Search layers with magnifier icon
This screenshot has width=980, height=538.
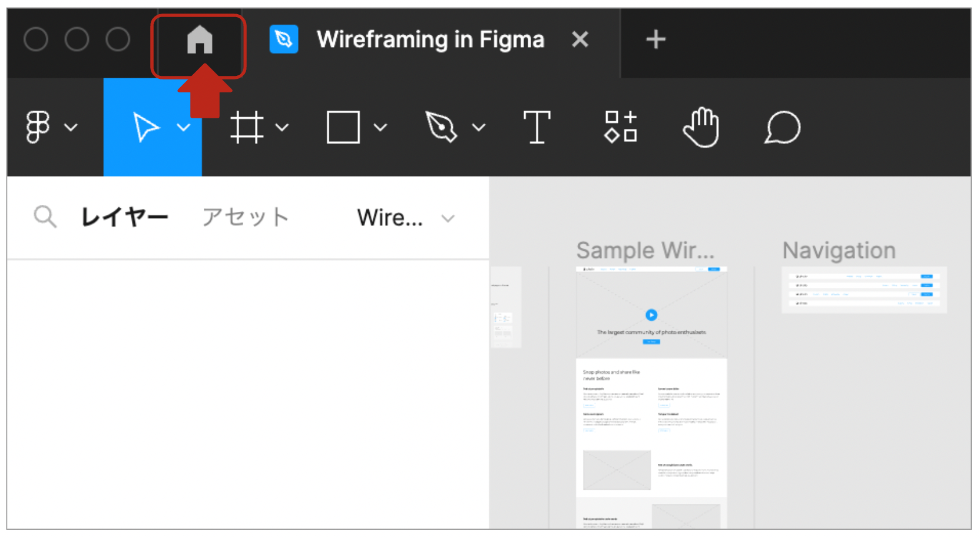coord(45,217)
